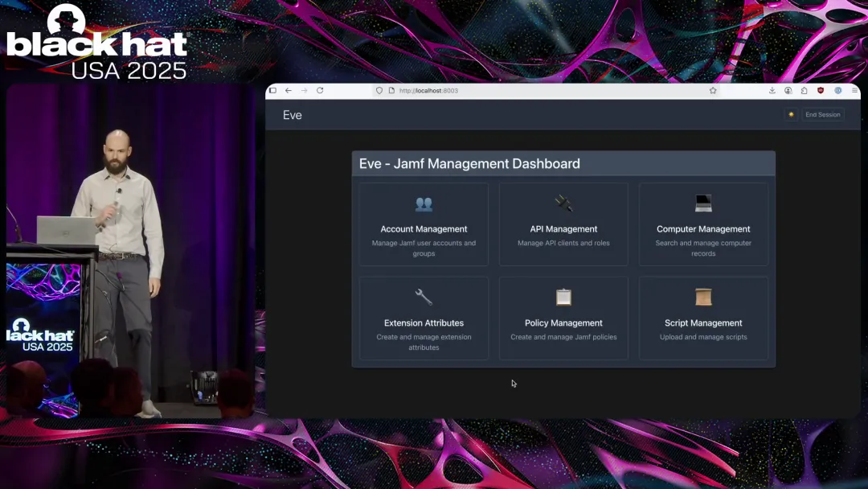Screen dimensions: 868x489
Task: Click the red uBlock shield extension icon
Action: click(x=821, y=90)
